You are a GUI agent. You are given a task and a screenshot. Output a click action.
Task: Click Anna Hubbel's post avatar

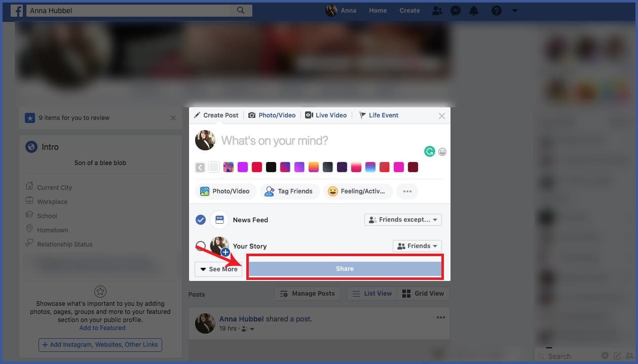[205, 323]
